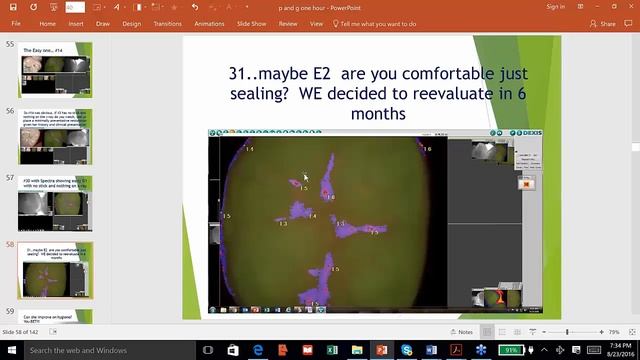The height and width of the screenshot is (360, 640).
Task: Click 'Search the web and Windows' box
Action: tap(110, 350)
